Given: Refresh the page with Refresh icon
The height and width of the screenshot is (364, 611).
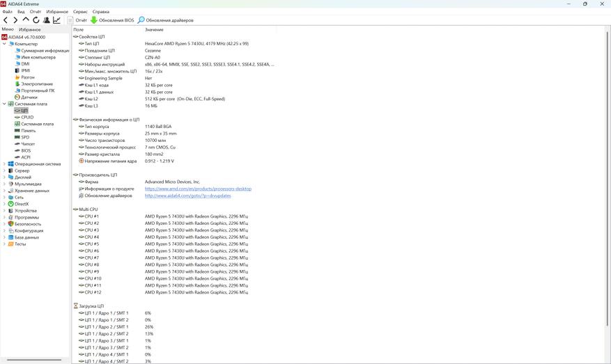Looking at the screenshot, I should (x=36, y=20).
